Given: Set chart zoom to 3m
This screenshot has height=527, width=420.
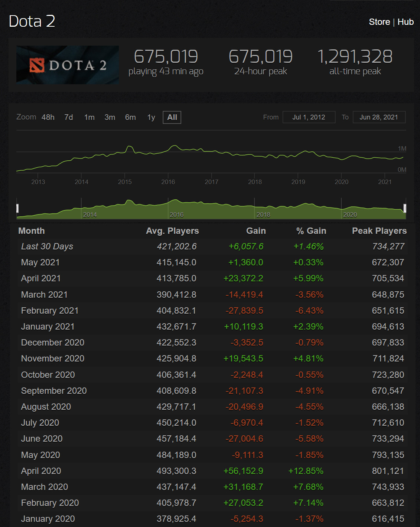Looking at the screenshot, I should pos(110,117).
